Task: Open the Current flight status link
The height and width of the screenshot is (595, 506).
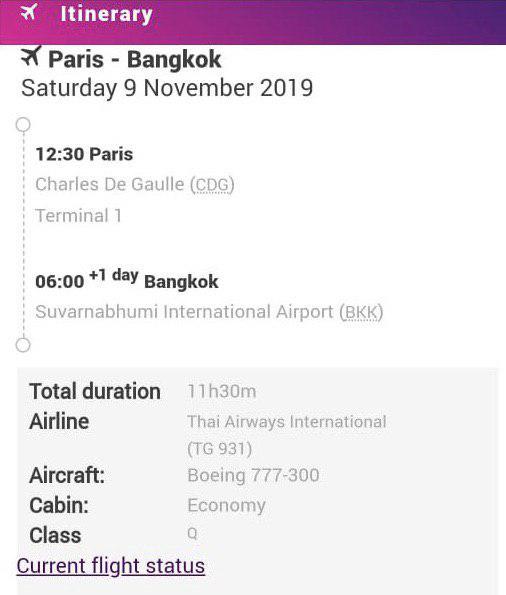Action: (x=111, y=566)
